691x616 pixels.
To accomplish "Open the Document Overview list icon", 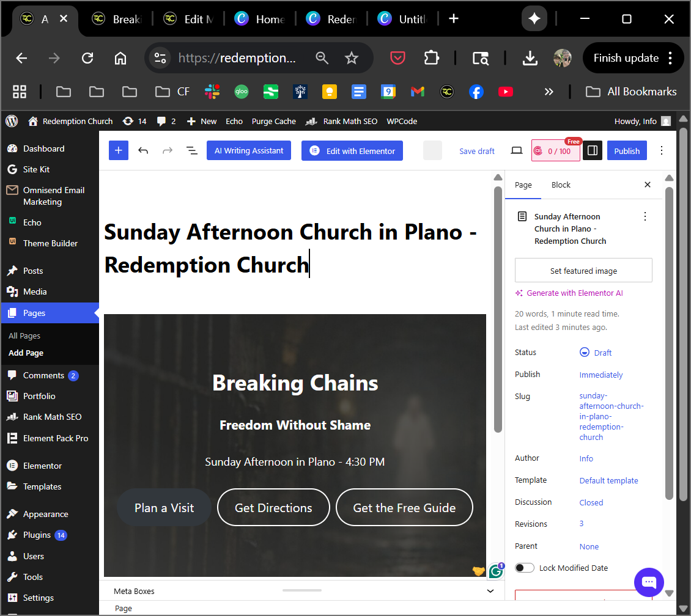I will pos(192,151).
